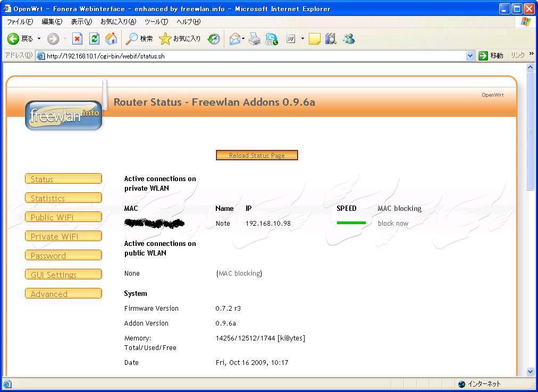The image size is (538, 392).
Task: Open the 編集(E) menu
Action: (52, 22)
